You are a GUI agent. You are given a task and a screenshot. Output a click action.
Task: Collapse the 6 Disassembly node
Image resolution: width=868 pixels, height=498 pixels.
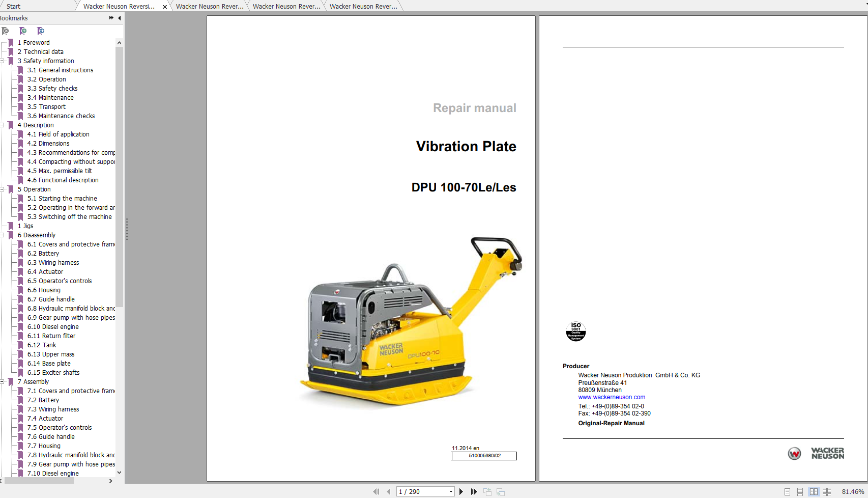(x=3, y=235)
